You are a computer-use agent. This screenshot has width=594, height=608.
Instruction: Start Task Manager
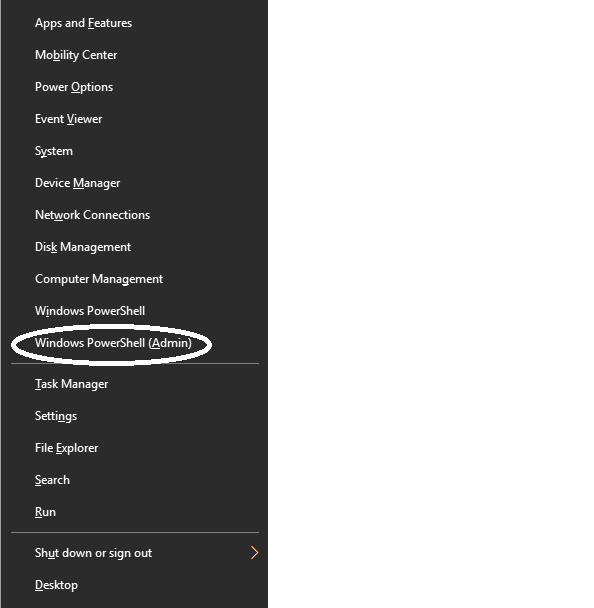click(134, 384)
